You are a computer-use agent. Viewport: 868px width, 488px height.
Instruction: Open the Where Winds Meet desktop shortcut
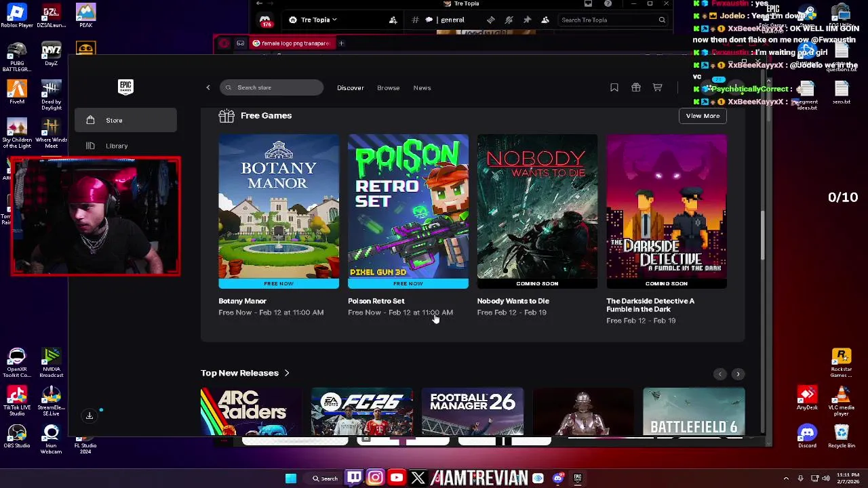click(x=51, y=134)
